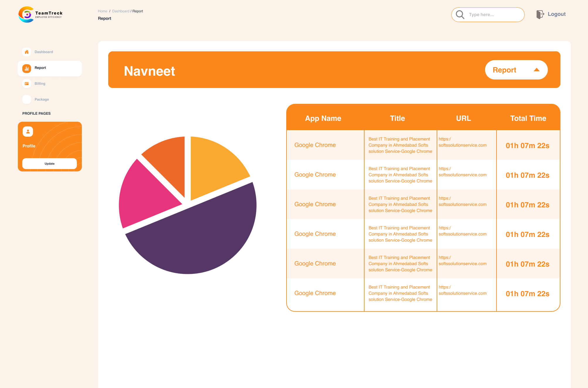
Task: Click the Logout door icon
Action: [540, 14]
